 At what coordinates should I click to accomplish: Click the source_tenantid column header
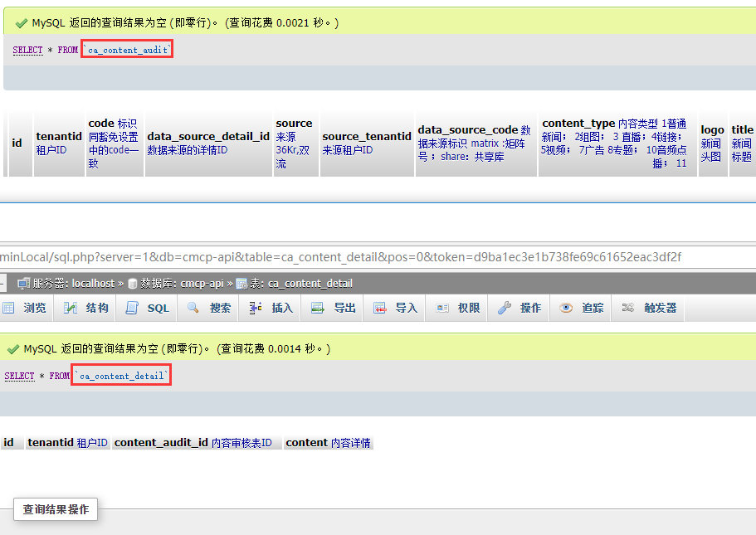tap(367, 143)
